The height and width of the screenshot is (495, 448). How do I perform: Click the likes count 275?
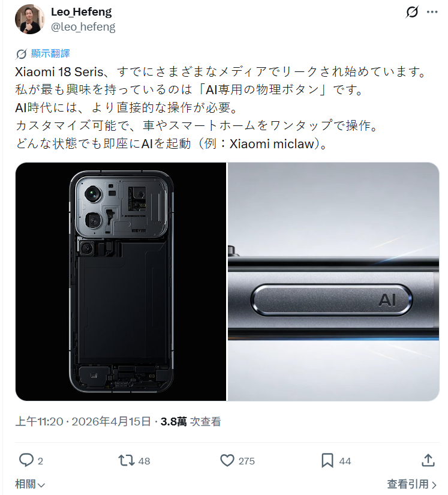point(246,461)
